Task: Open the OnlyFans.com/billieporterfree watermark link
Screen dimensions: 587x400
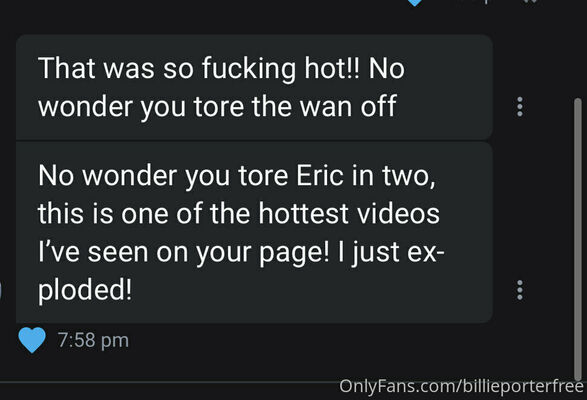Action: tap(462, 387)
